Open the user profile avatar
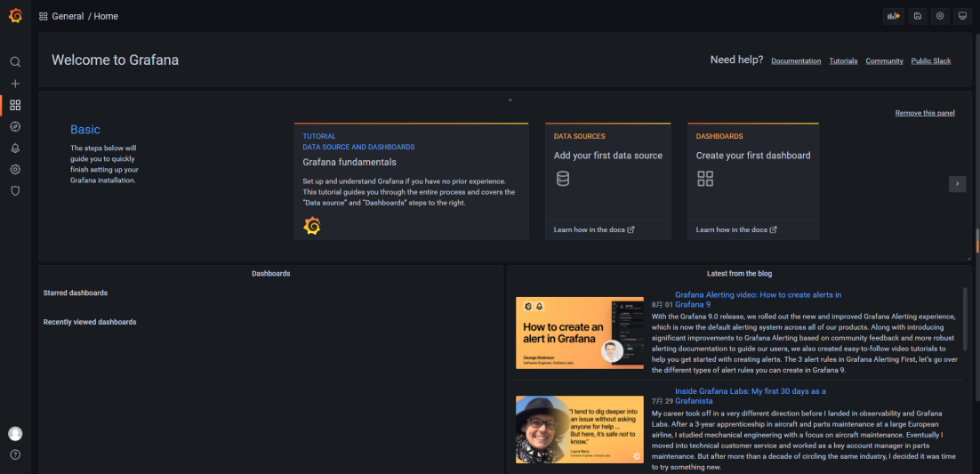 (x=16, y=433)
